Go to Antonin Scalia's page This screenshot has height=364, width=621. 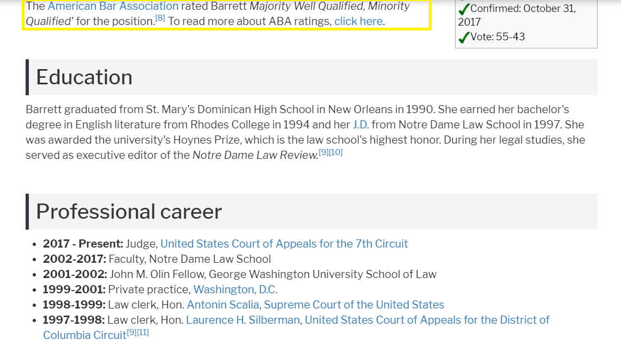pyautogui.click(x=223, y=305)
